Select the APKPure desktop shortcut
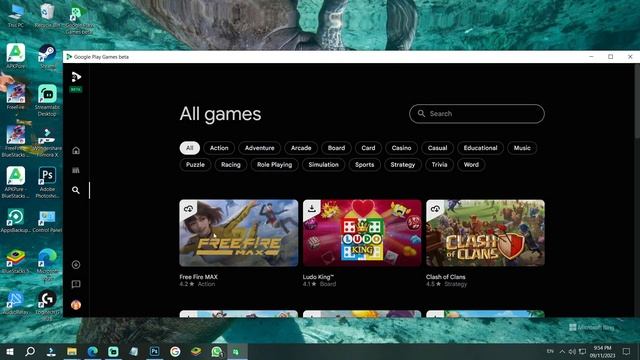640x360 pixels. [16, 56]
